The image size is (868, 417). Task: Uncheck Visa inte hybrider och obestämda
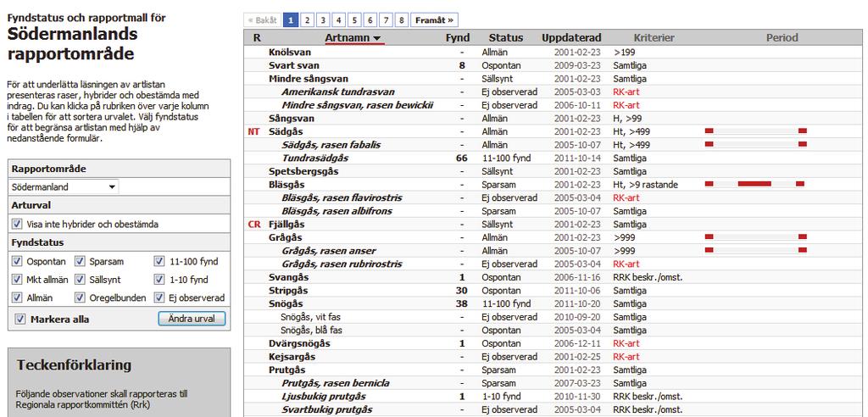click(17, 225)
